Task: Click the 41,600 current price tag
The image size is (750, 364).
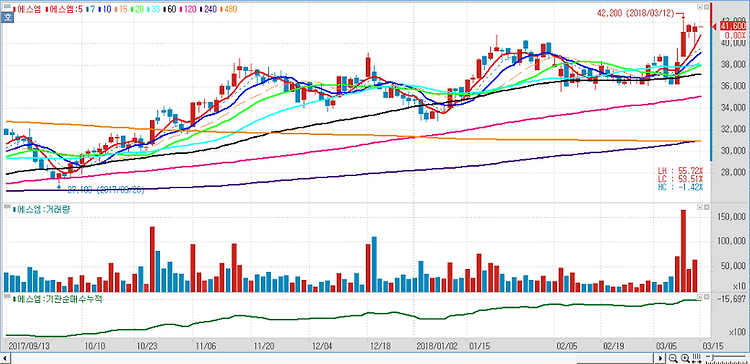Action: 732,26
